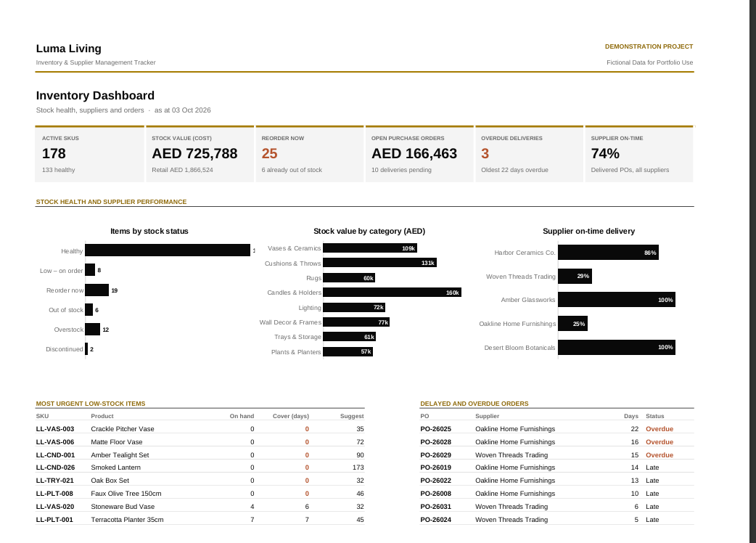Viewport: 756px width, 543px height.
Task: Click the Wall Decor & Frames label
Action: tap(289, 322)
